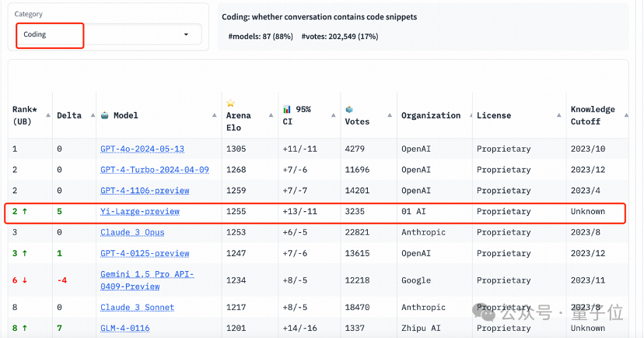Viewport: 644px width, 338px height.
Task: Click the License column sort arrow
Action: point(559,115)
